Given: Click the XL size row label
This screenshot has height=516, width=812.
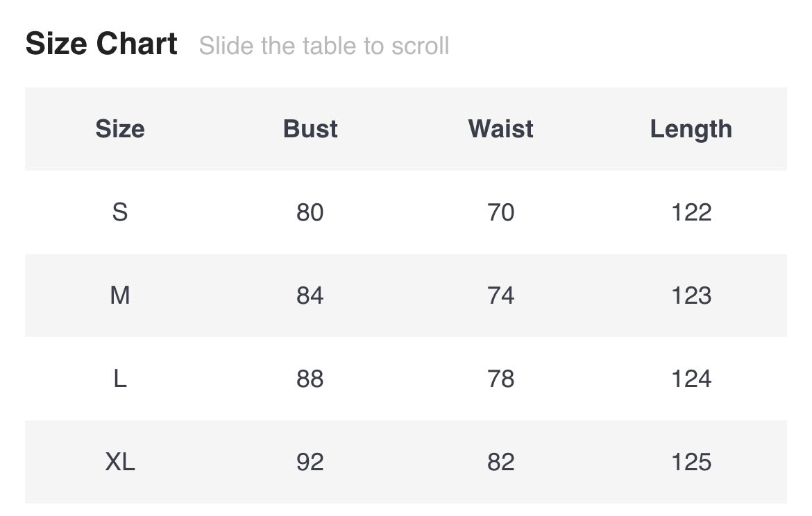Looking at the screenshot, I should click(120, 462).
